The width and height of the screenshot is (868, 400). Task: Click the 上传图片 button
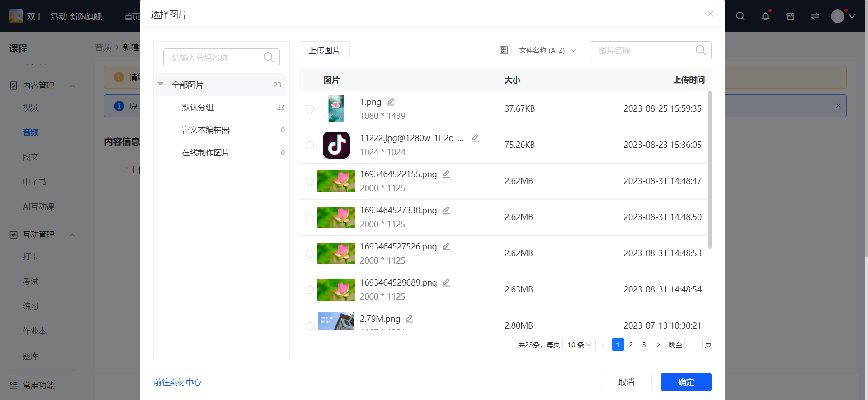pyautogui.click(x=324, y=50)
